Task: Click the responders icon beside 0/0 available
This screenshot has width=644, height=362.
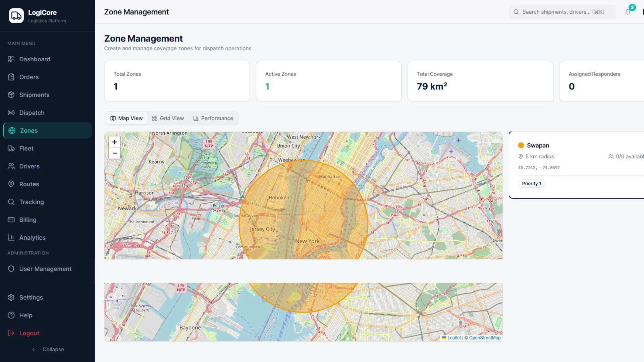Action: pos(611,157)
